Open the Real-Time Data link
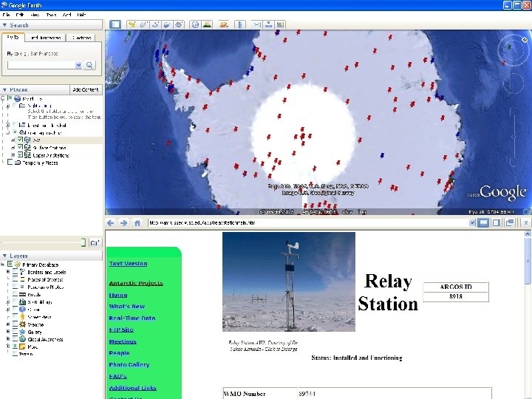 (x=132, y=318)
